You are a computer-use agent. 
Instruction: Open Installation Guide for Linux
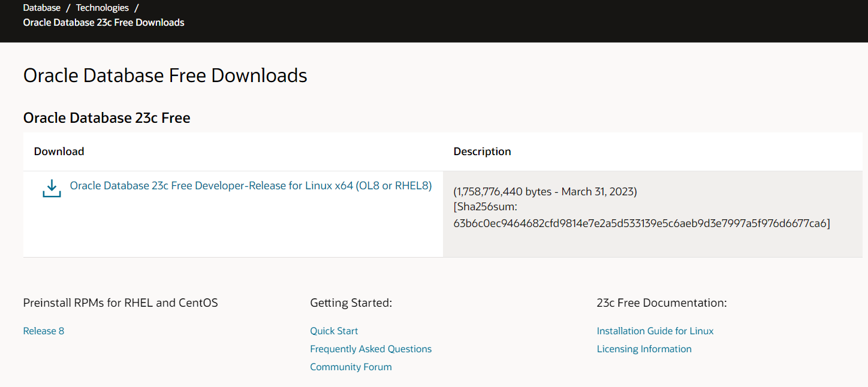click(655, 331)
